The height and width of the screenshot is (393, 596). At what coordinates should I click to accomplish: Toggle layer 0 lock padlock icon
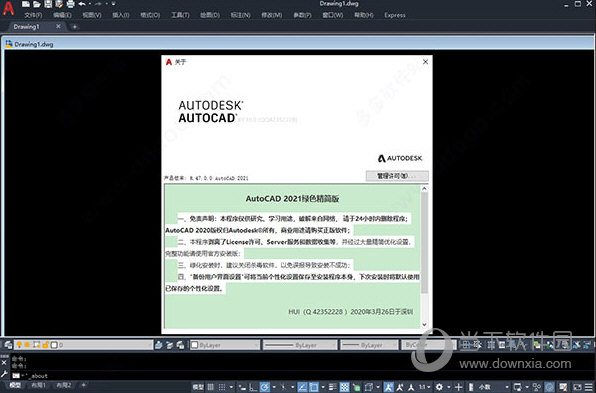point(45,345)
